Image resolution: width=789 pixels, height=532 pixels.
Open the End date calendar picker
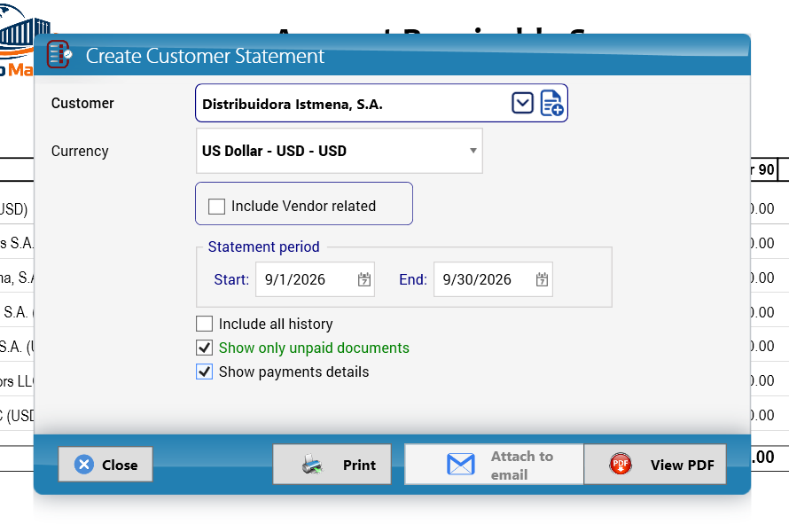point(542,279)
